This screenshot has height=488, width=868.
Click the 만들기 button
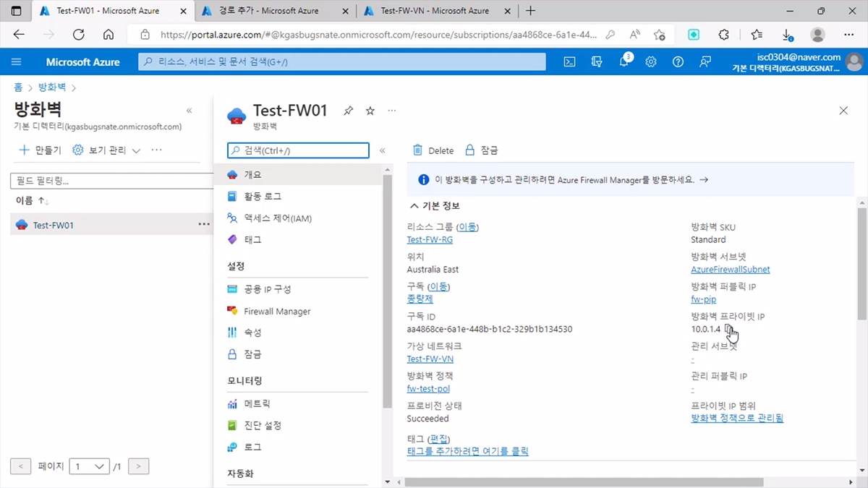coord(40,150)
